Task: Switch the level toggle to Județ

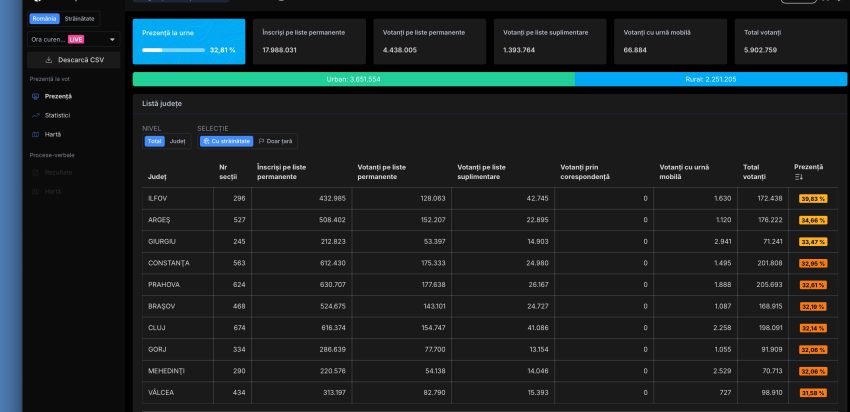Action: (177, 141)
